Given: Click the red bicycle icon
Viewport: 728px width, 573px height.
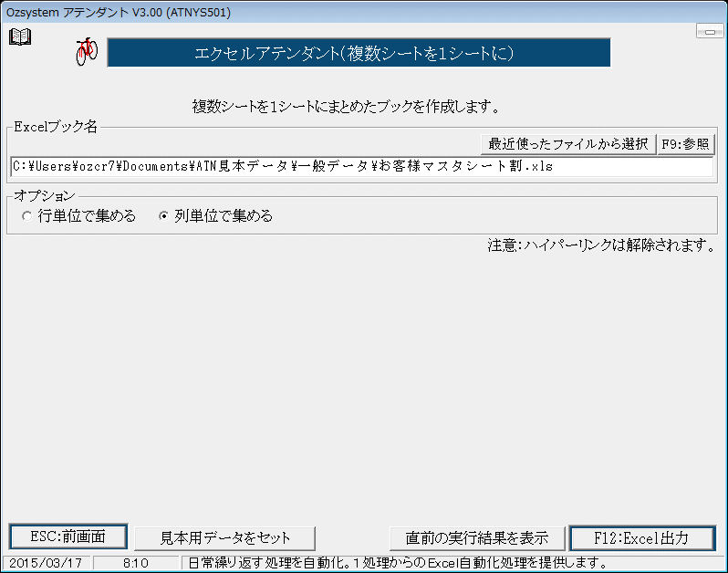Looking at the screenshot, I should pyautogui.click(x=87, y=51).
